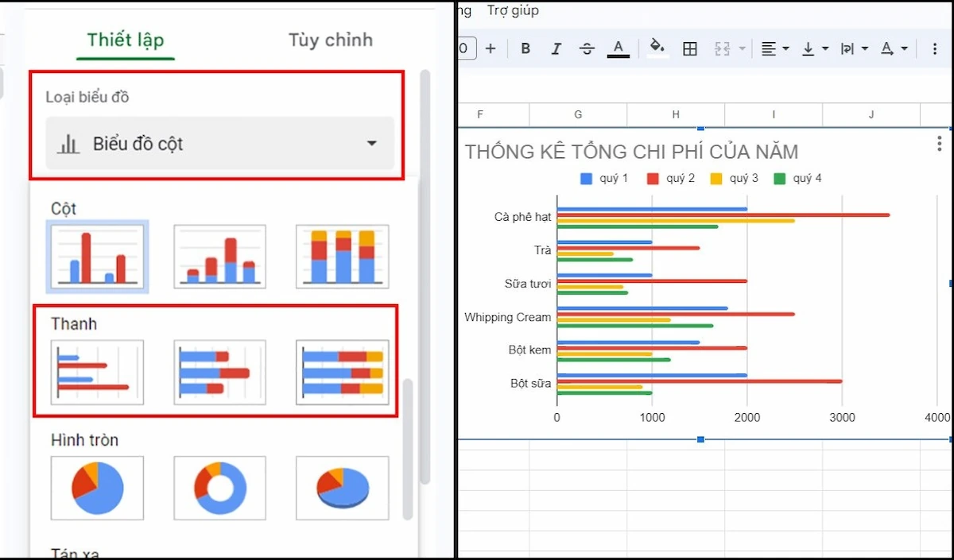Open the cell borders tool

coord(690,48)
